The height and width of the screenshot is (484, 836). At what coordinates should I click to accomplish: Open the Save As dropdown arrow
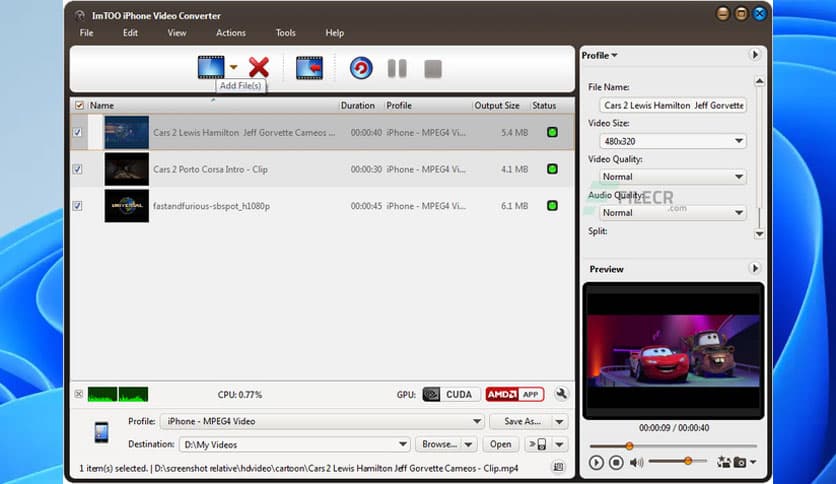(560, 421)
